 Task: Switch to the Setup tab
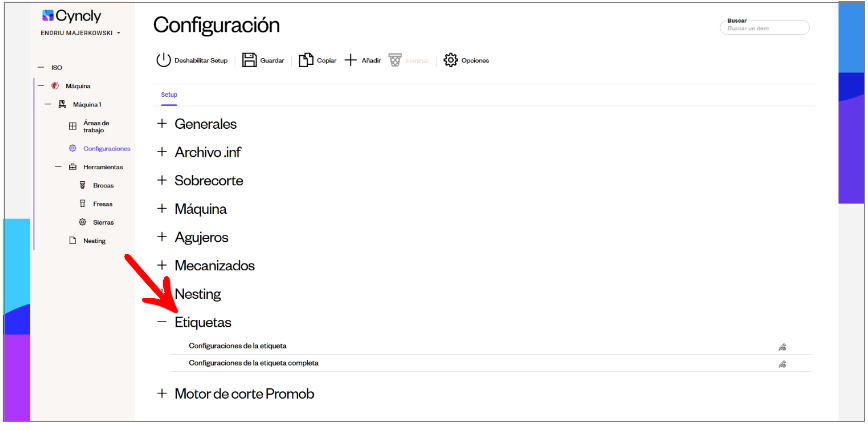click(x=169, y=95)
